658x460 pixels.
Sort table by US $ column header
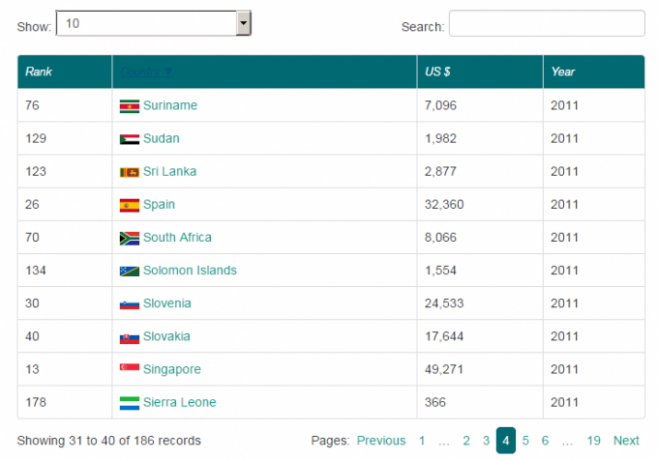pyautogui.click(x=437, y=72)
